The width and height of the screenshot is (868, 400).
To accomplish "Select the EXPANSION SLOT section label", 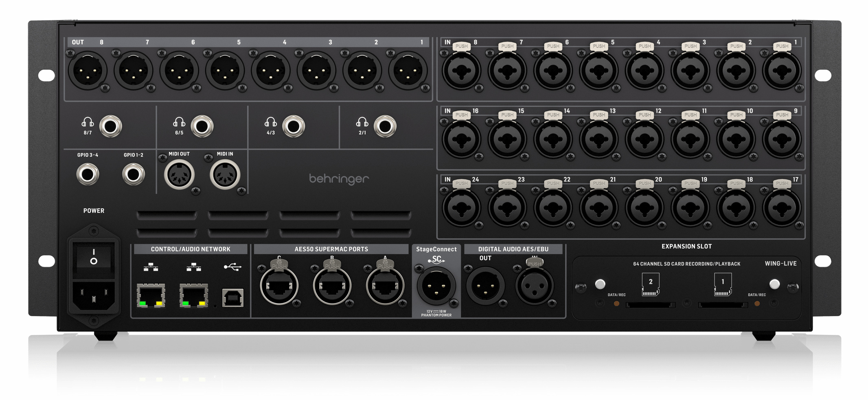I will tap(687, 246).
